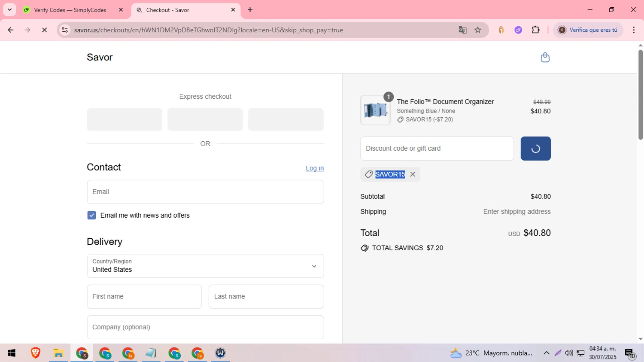Select the first express checkout button
This screenshot has width=644, height=362.
click(125, 119)
